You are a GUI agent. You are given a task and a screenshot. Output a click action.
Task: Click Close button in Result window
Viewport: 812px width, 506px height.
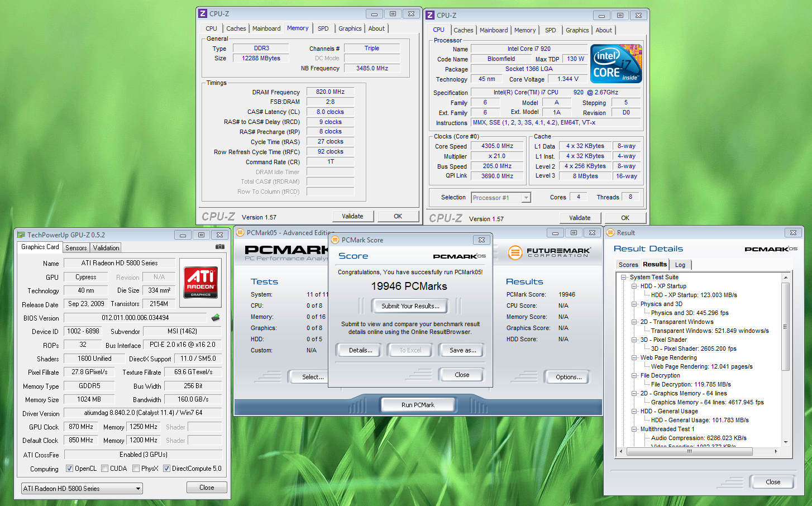click(773, 482)
